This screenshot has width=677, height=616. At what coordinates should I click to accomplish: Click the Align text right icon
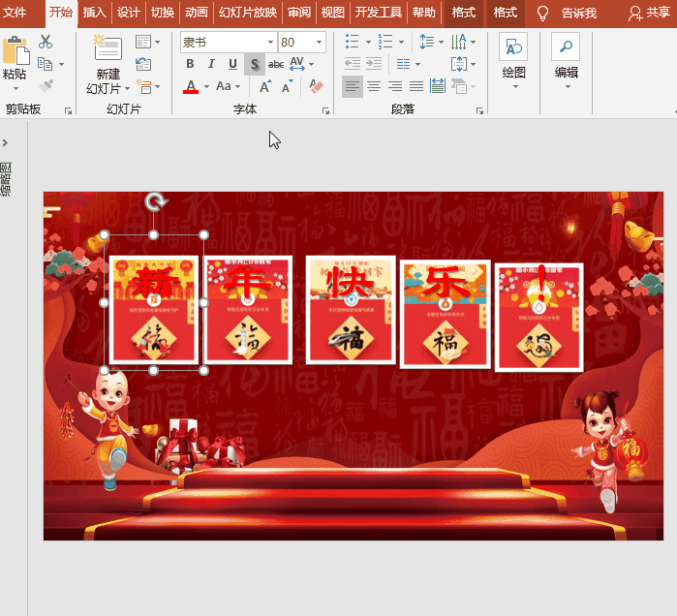click(x=394, y=87)
